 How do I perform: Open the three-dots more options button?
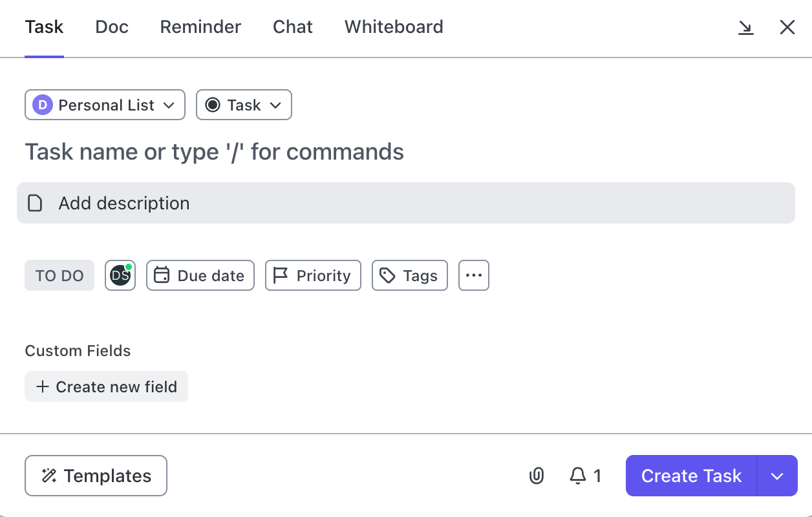[x=474, y=275]
